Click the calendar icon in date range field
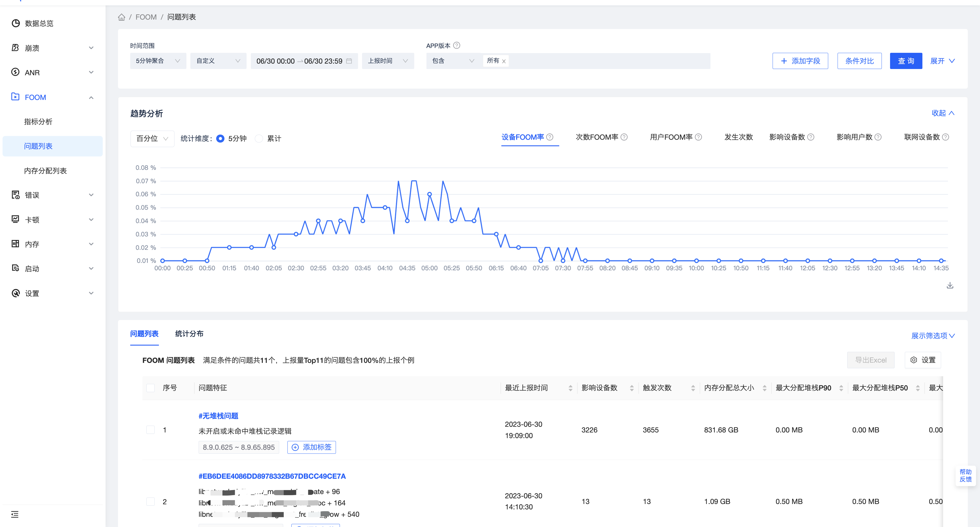Screen dimensions: 980x527 pyautogui.click(x=349, y=61)
